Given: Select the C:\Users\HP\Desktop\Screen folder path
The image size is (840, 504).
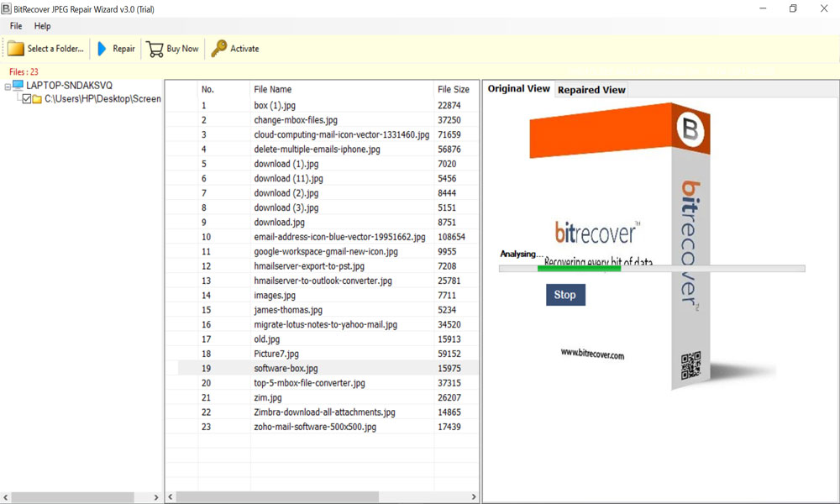Looking at the screenshot, I should (x=102, y=99).
